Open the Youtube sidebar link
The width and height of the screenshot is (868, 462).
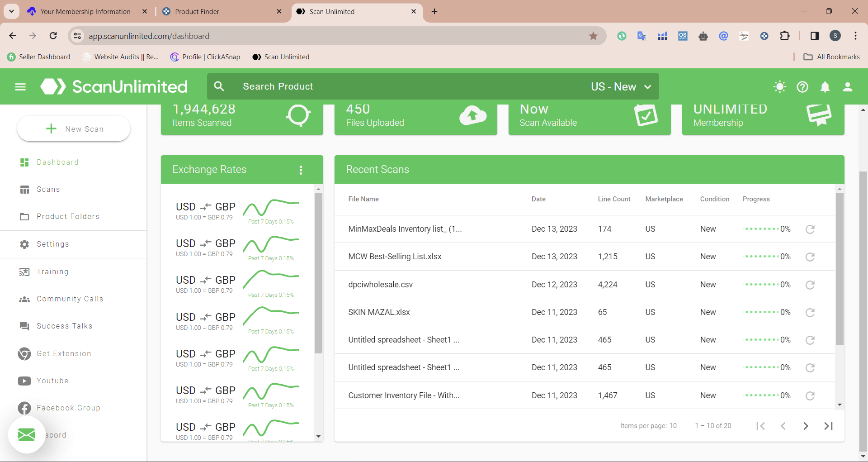[x=52, y=381]
